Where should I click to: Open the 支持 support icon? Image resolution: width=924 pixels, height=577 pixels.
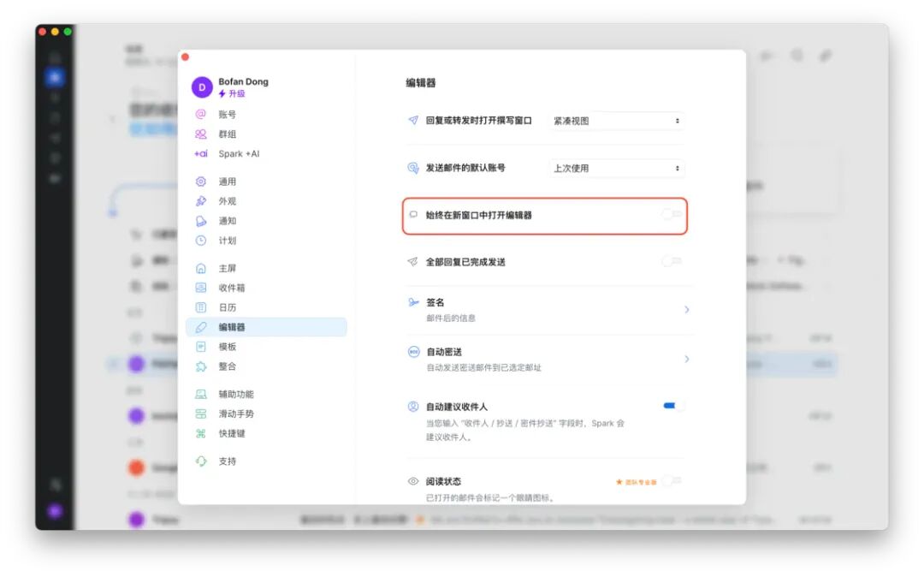(201, 461)
